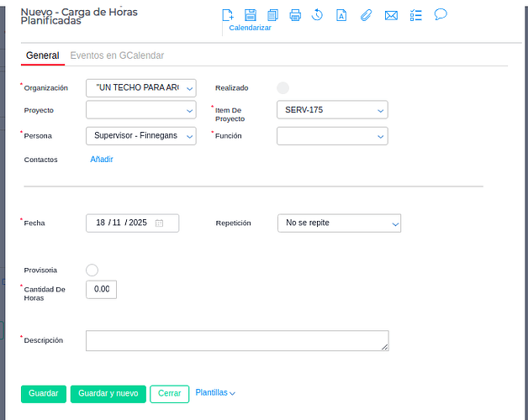Toggle the Realizado checkbox
The width and height of the screenshot is (528, 420).
point(282,87)
